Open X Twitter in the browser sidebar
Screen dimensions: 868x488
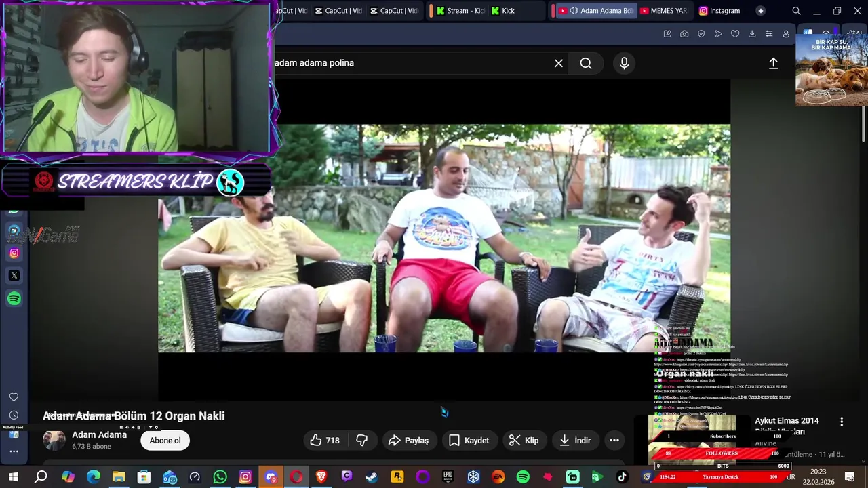[x=14, y=276]
